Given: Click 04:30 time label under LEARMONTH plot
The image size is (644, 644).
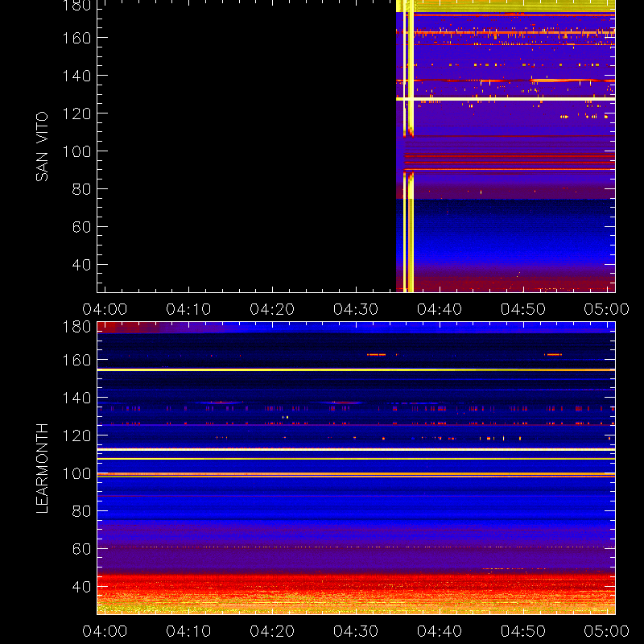Looking at the screenshot, I should click(x=356, y=631).
